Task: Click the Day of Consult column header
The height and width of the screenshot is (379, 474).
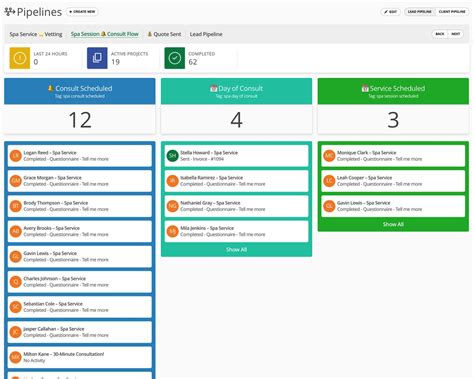Action: 236,91
